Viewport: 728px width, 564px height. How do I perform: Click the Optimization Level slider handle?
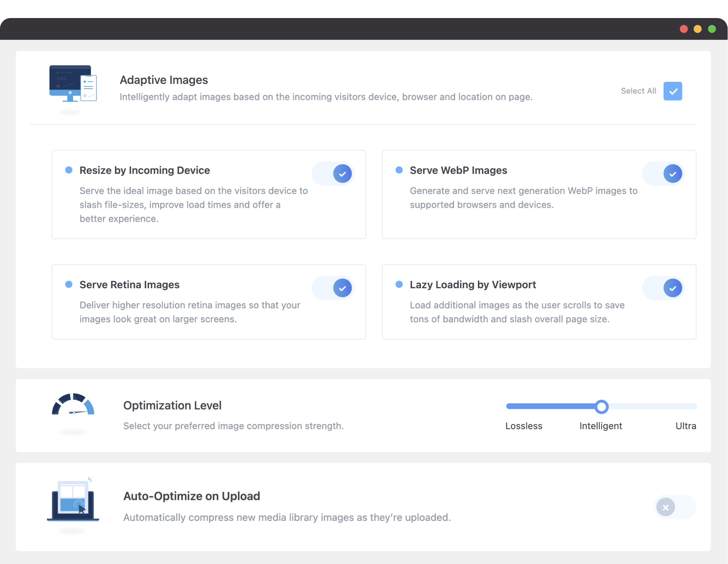pos(601,407)
